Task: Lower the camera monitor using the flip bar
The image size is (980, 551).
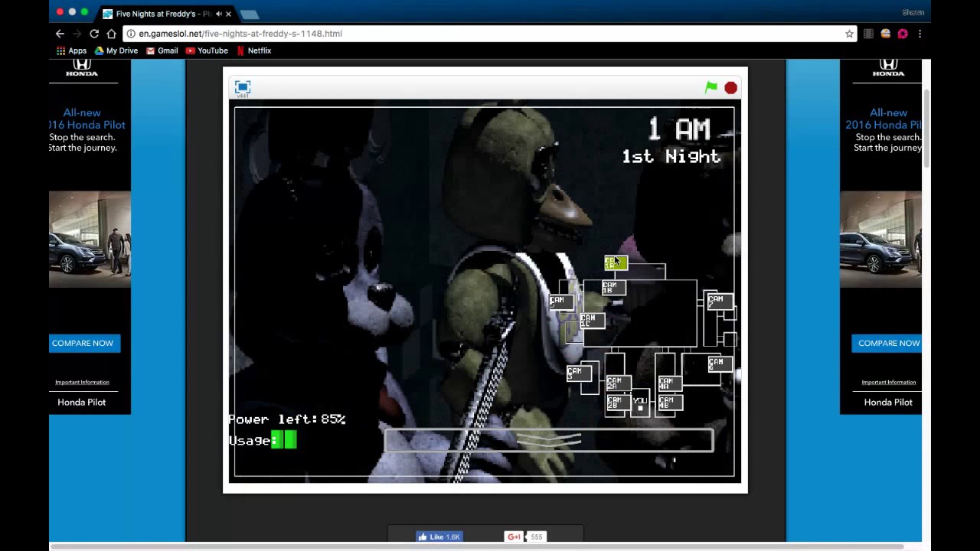Action: click(549, 440)
